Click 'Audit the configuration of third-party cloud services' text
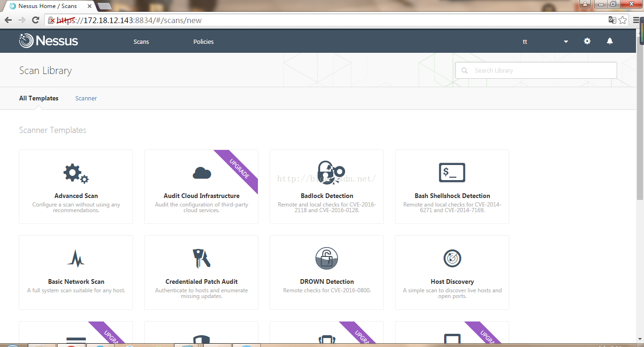 (201, 207)
